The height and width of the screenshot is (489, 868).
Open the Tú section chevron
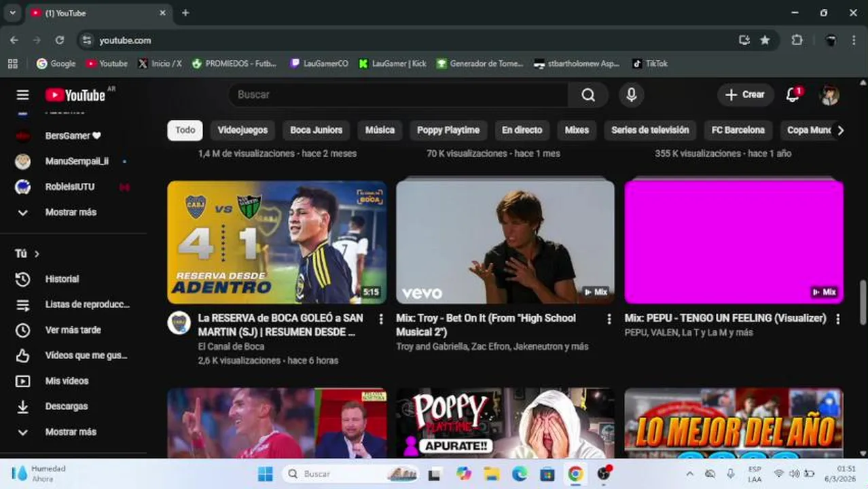37,254
